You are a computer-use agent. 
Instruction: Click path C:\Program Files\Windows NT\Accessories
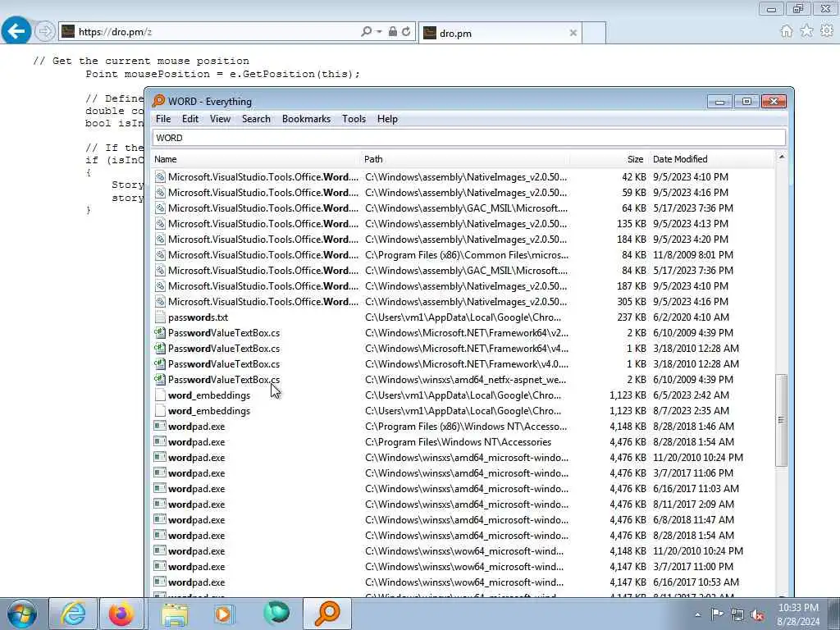click(x=458, y=442)
